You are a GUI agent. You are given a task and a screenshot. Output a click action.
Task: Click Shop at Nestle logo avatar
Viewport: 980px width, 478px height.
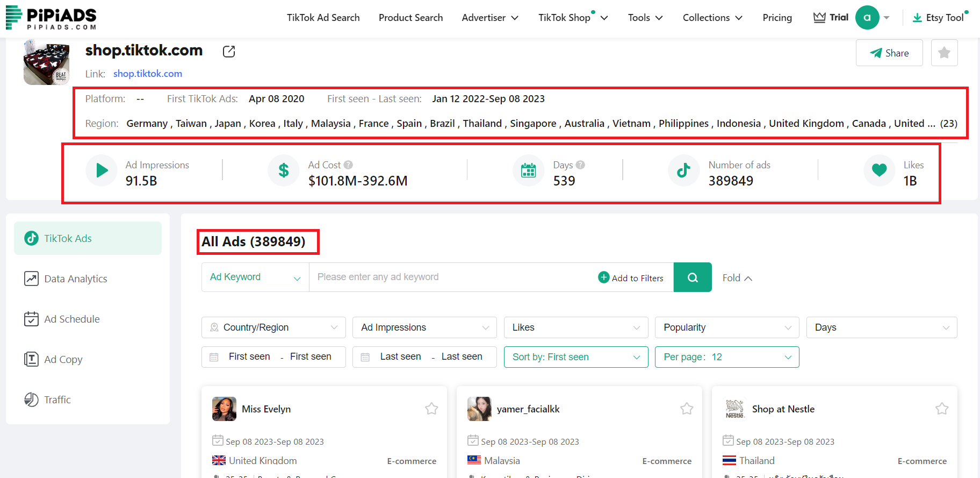pos(734,409)
